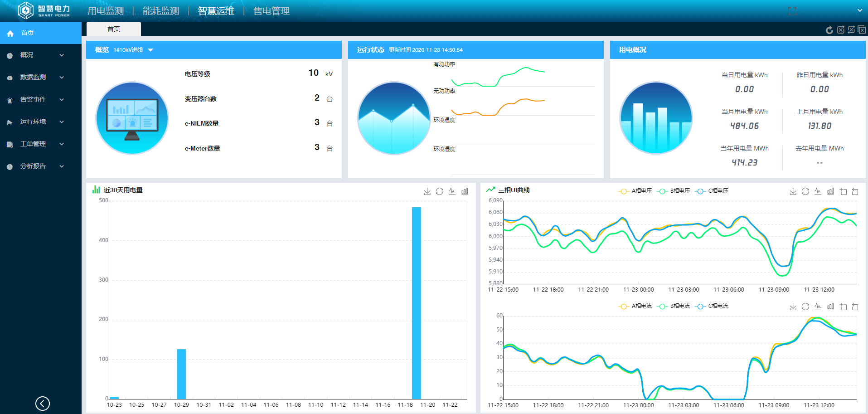
Task: Switch three-phase voltage chart to bar view
Action: (x=830, y=191)
